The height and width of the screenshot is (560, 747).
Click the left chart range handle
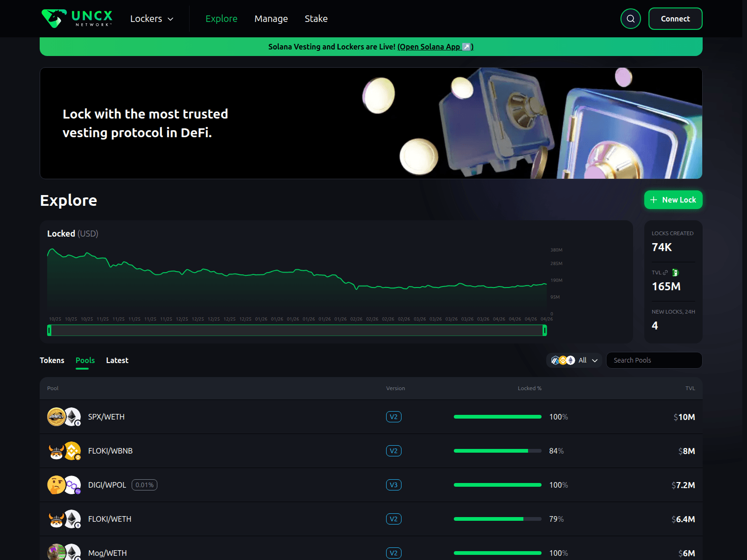click(x=49, y=330)
